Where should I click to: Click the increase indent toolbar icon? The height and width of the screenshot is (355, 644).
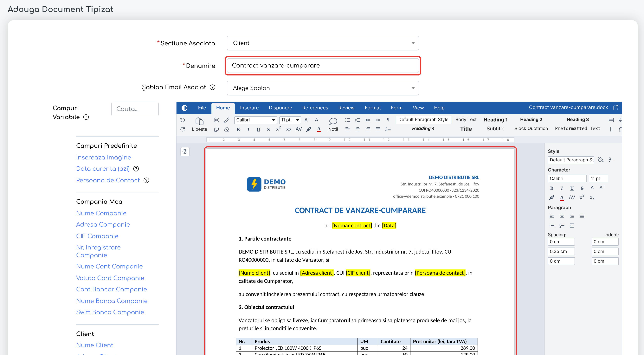point(377,120)
